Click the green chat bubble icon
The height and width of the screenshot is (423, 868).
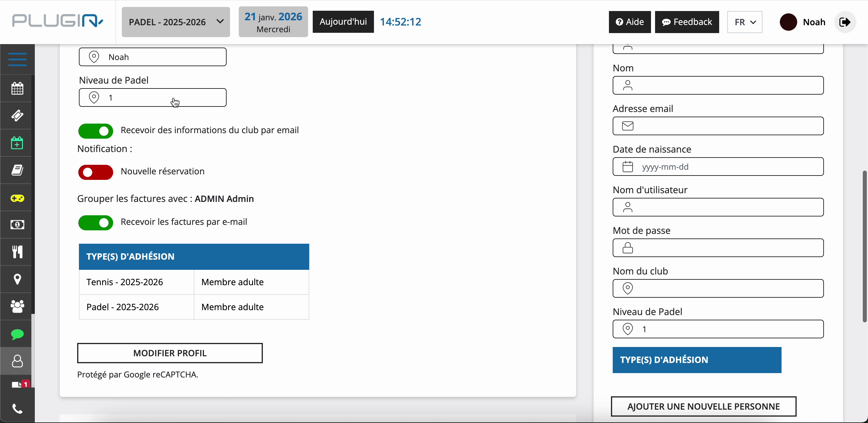17,334
